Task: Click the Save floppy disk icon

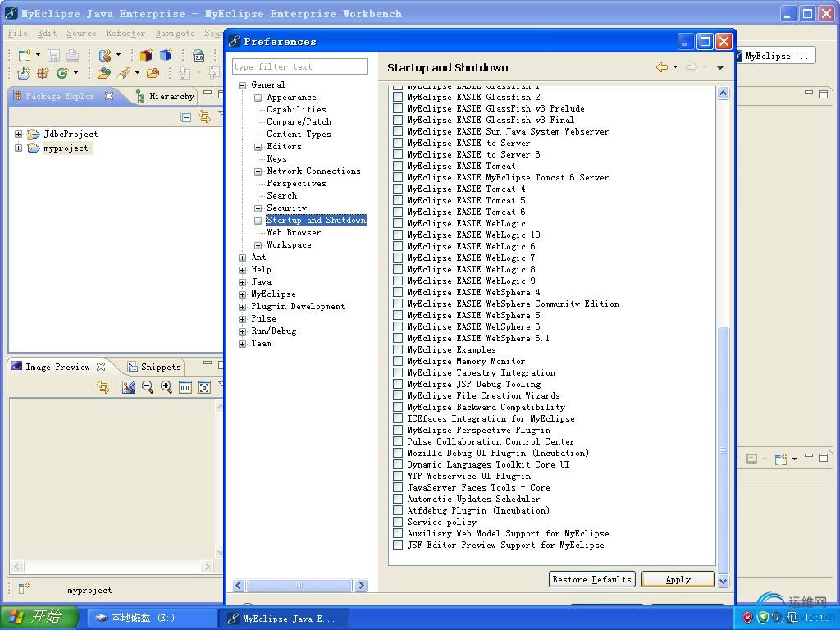Action: (53, 55)
